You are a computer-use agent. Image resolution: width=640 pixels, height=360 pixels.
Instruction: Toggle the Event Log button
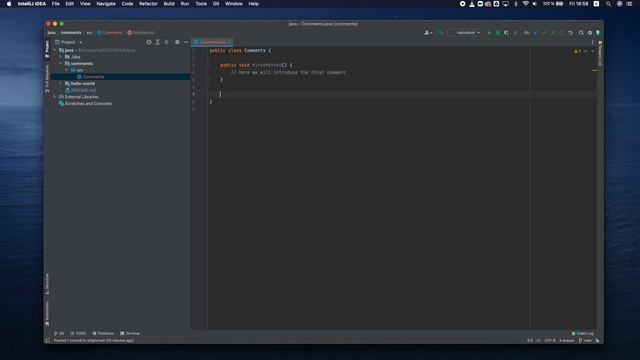click(x=582, y=333)
